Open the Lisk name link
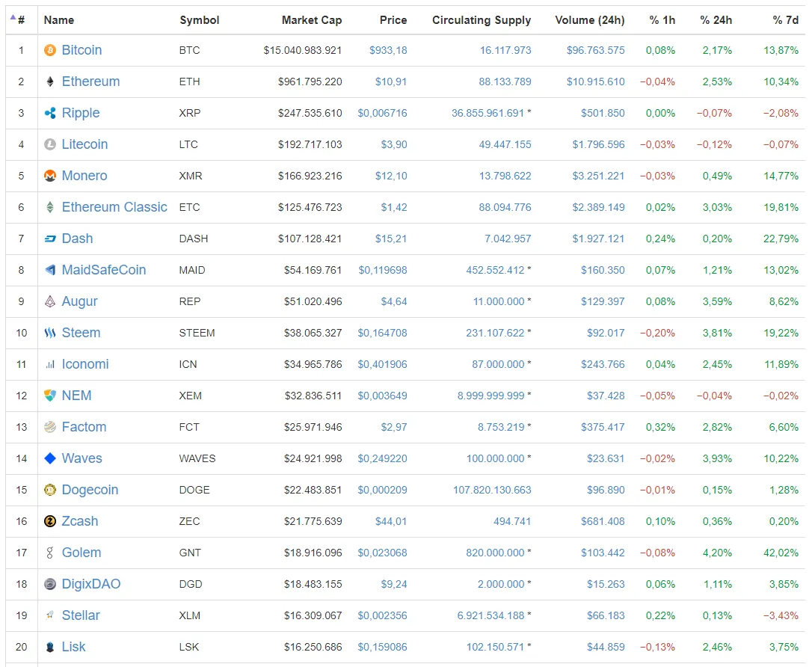 (x=73, y=647)
